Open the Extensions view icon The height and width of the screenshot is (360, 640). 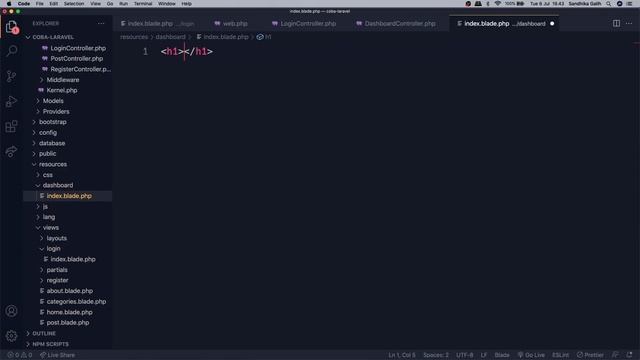click(12, 127)
